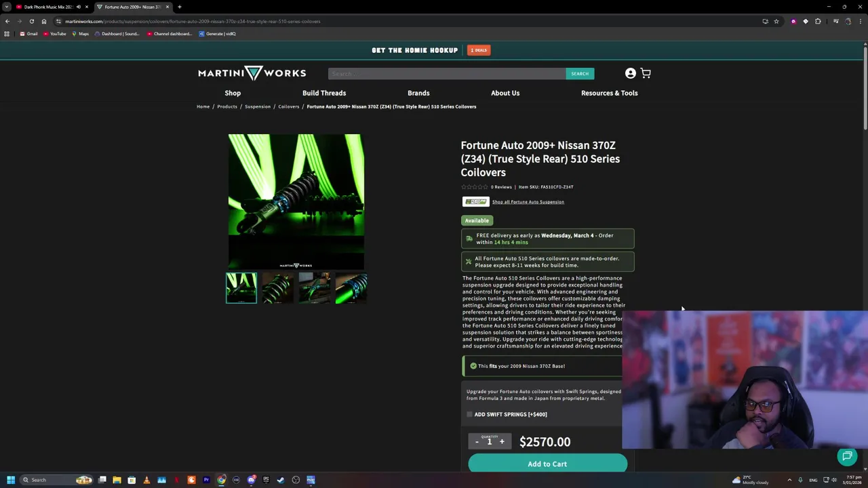Click the 1 Deals badge button
This screenshot has width=868, height=488.
[x=479, y=50]
